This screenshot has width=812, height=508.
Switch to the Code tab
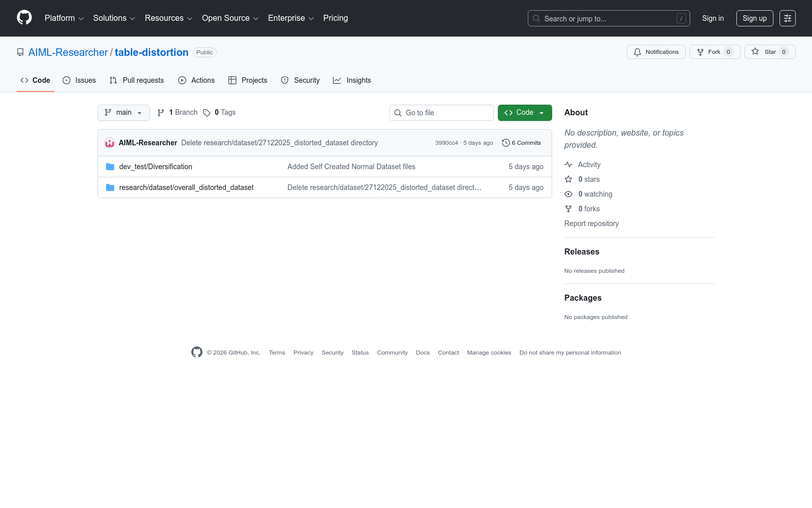tap(36, 80)
